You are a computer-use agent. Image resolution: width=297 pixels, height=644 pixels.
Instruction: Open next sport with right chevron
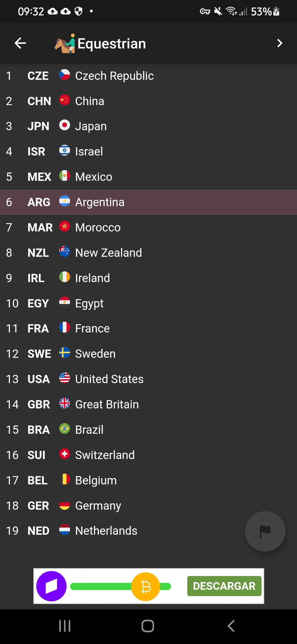[x=280, y=43]
